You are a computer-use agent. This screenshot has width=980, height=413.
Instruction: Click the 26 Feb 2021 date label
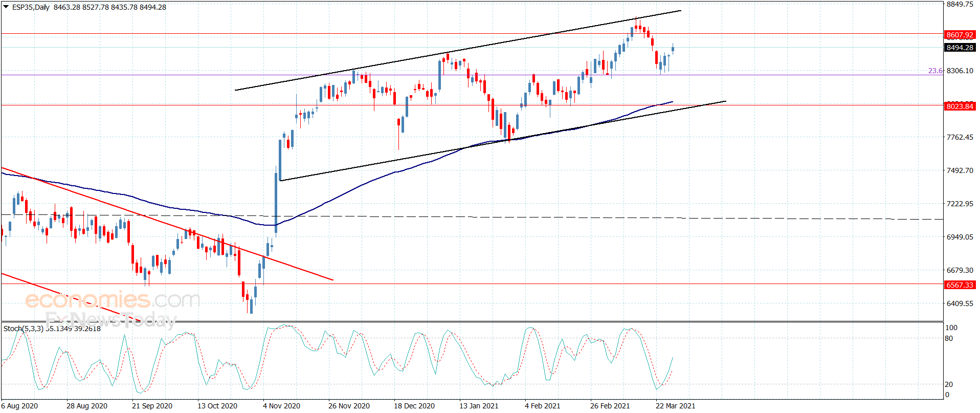tap(610, 406)
